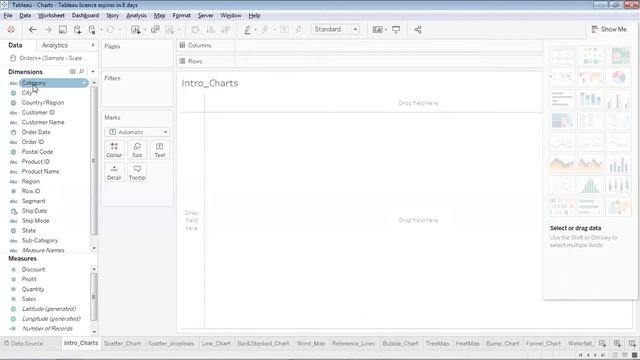
Task: Click the Colour marks card button
Action: coord(114,150)
